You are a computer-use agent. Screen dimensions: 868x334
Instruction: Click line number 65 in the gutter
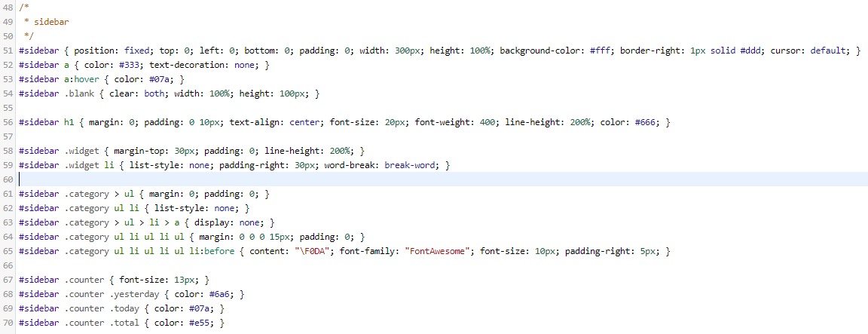8,252
